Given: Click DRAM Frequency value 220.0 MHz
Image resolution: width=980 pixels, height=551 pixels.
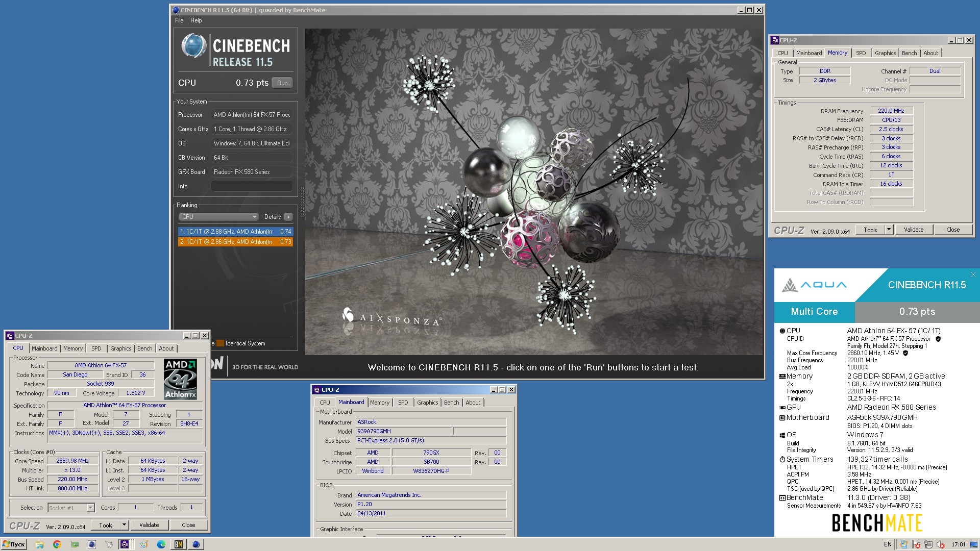Looking at the screenshot, I should 891,111.
